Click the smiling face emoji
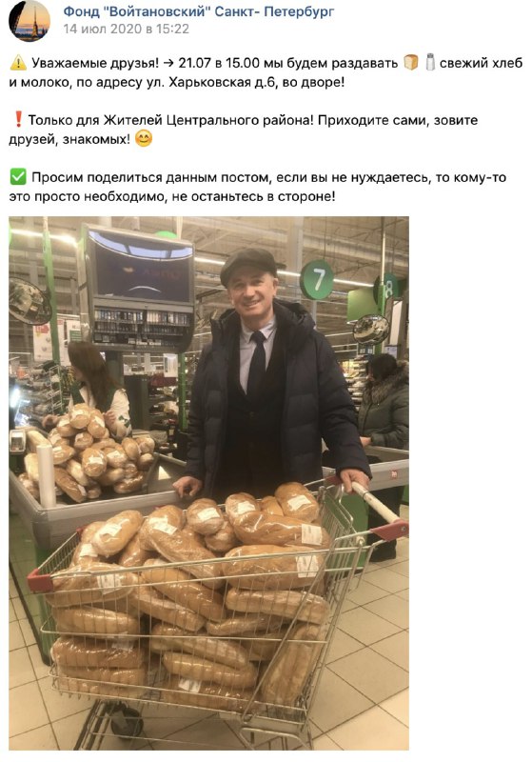Viewport: 532px width, 762px height. point(143,139)
